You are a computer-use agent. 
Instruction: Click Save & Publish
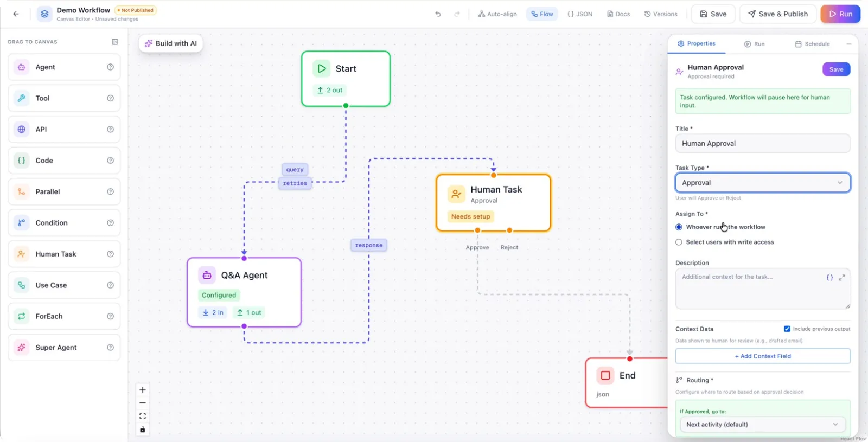[x=778, y=14]
